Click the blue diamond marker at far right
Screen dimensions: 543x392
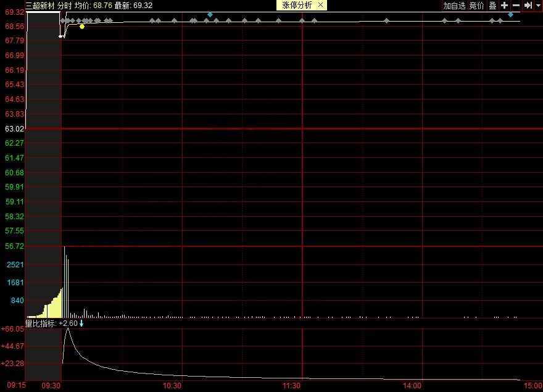(510, 14)
